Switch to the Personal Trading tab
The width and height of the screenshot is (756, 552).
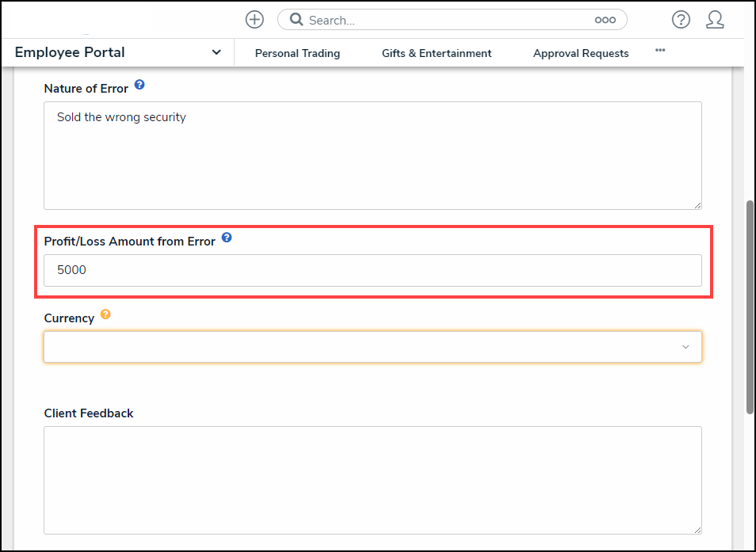click(x=297, y=53)
